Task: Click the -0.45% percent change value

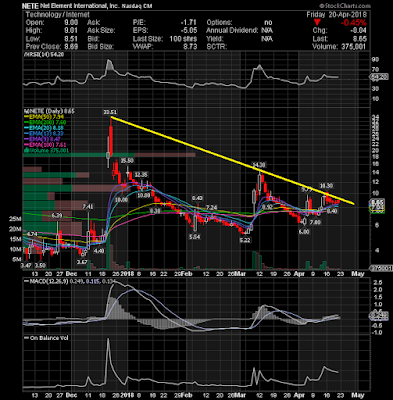Action: [x=354, y=23]
